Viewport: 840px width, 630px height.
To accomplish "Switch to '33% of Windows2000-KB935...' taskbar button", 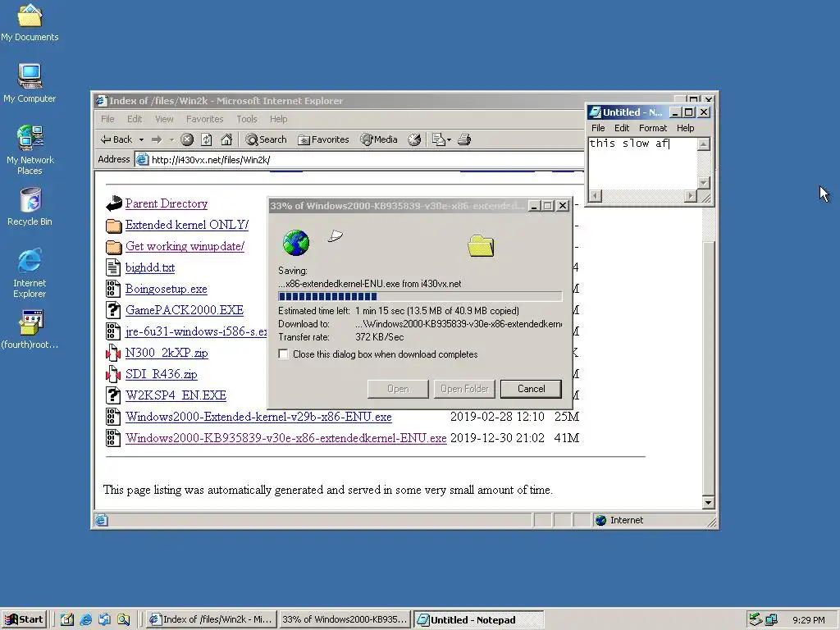I will 345,620.
